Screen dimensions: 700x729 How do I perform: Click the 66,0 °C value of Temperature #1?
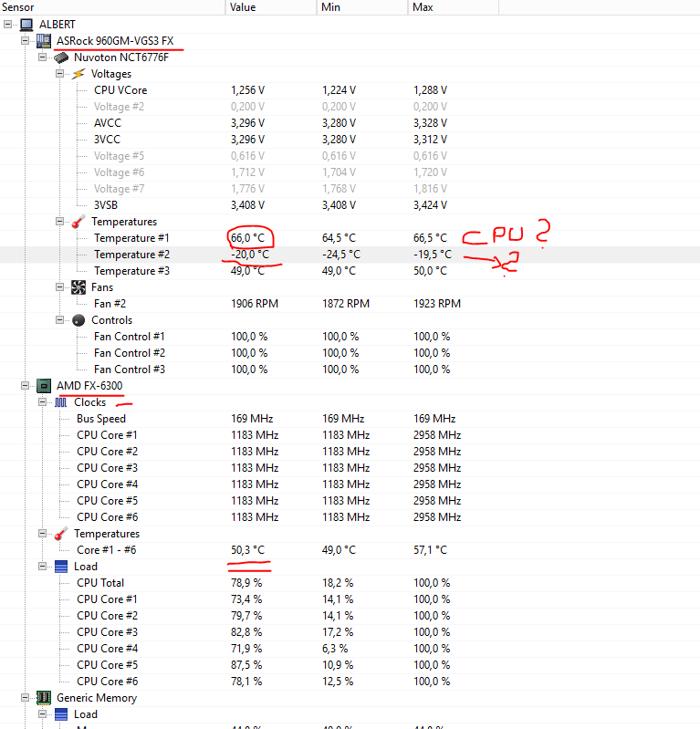click(x=248, y=238)
